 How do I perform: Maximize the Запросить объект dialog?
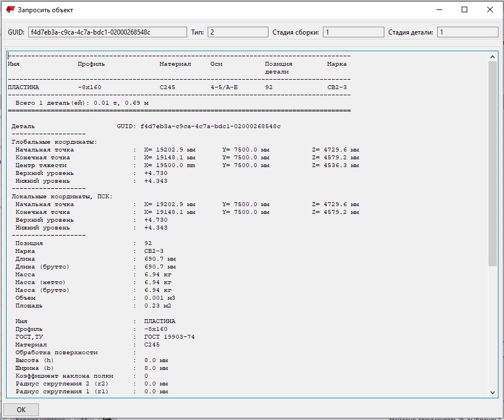click(464, 9)
